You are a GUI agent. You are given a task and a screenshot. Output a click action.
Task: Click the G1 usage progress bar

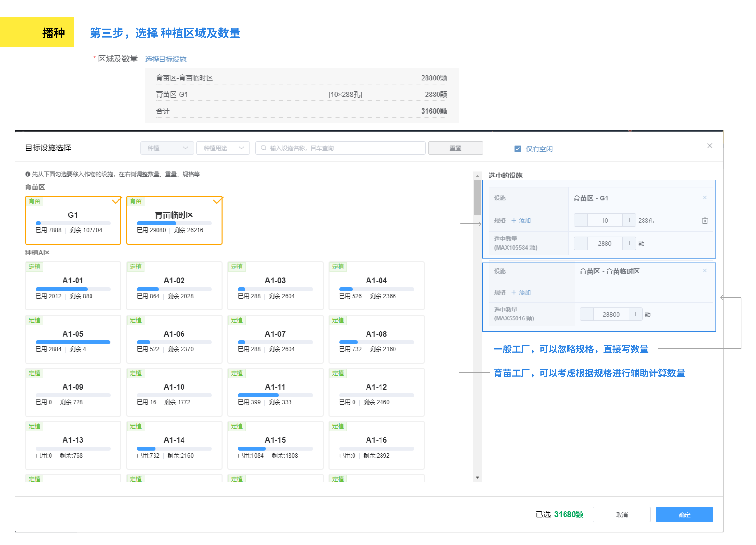click(73, 223)
